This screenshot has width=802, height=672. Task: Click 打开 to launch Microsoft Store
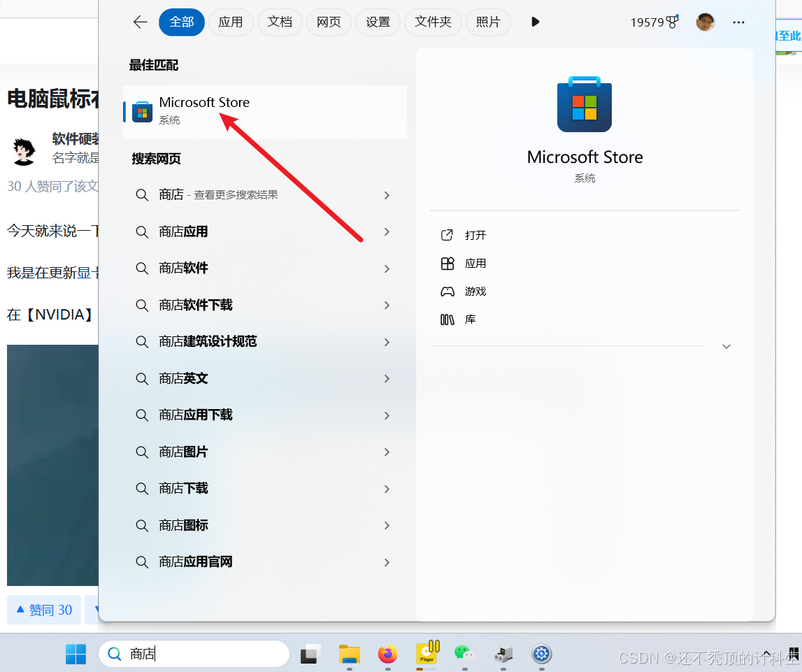(x=475, y=235)
